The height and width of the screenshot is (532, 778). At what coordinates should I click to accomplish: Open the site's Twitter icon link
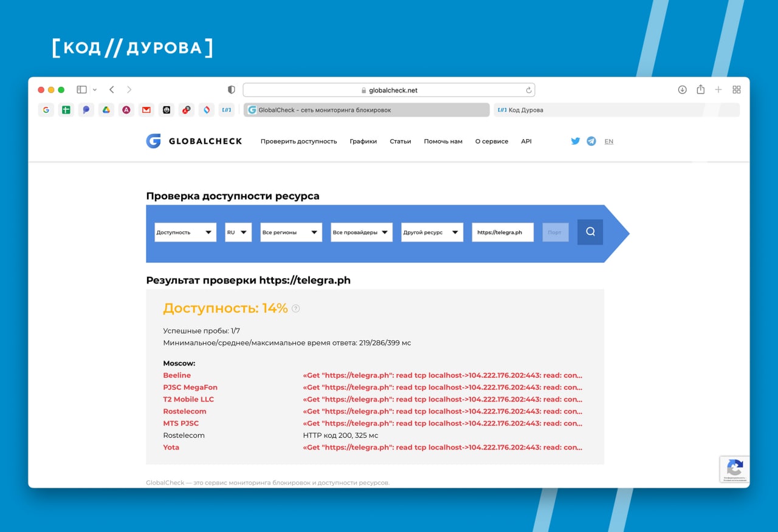576,141
